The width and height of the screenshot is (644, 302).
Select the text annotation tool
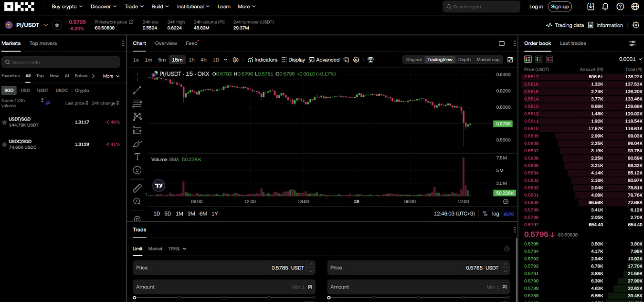click(137, 156)
